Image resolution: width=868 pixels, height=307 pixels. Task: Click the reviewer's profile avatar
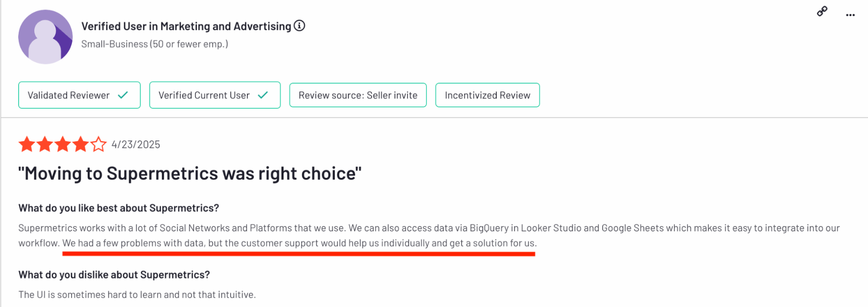click(45, 37)
